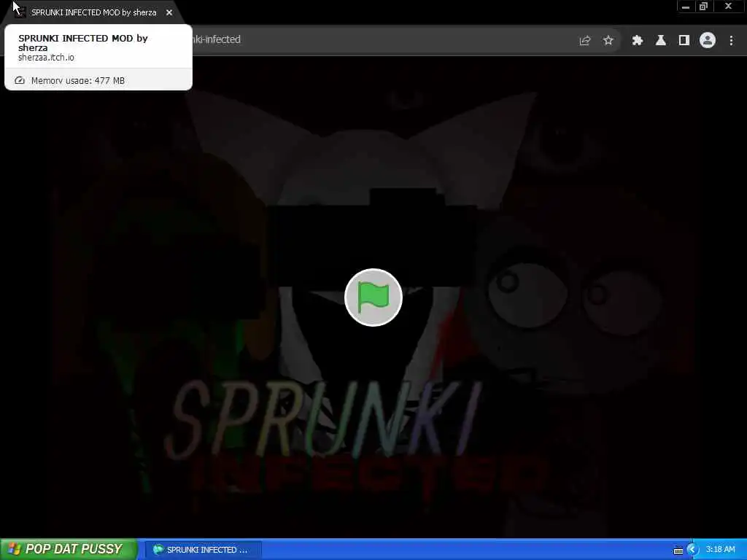Share this page using the share icon

[584, 41]
